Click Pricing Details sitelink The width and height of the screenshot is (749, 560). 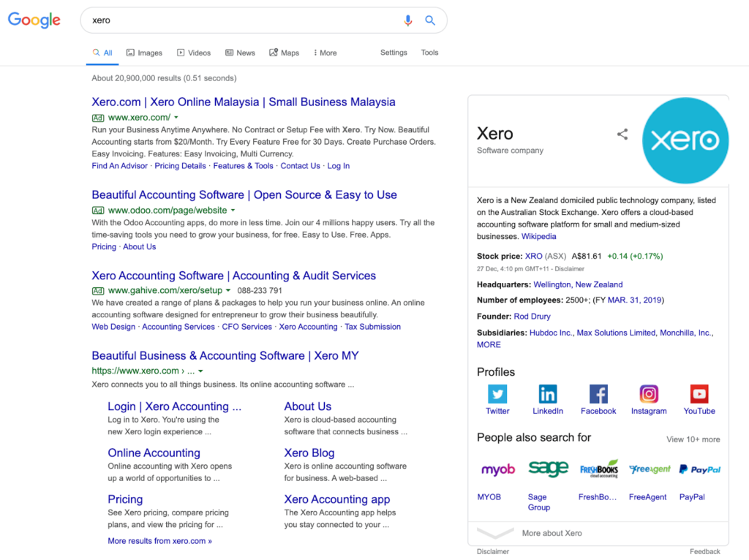(180, 166)
